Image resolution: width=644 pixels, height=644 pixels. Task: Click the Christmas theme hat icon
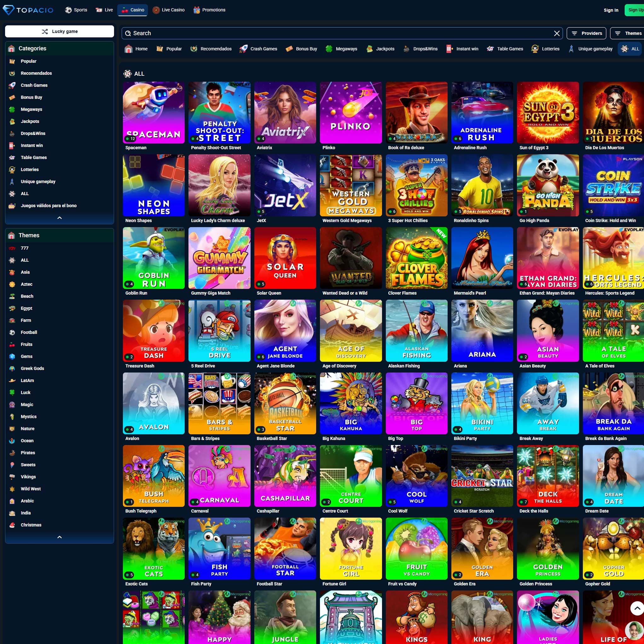[x=12, y=525]
